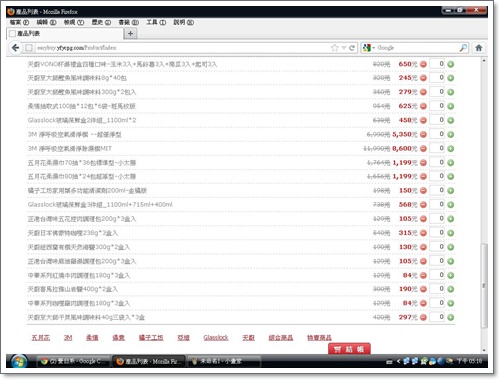Click the address bar URL field
The height and width of the screenshot is (380, 500).
click(182, 48)
